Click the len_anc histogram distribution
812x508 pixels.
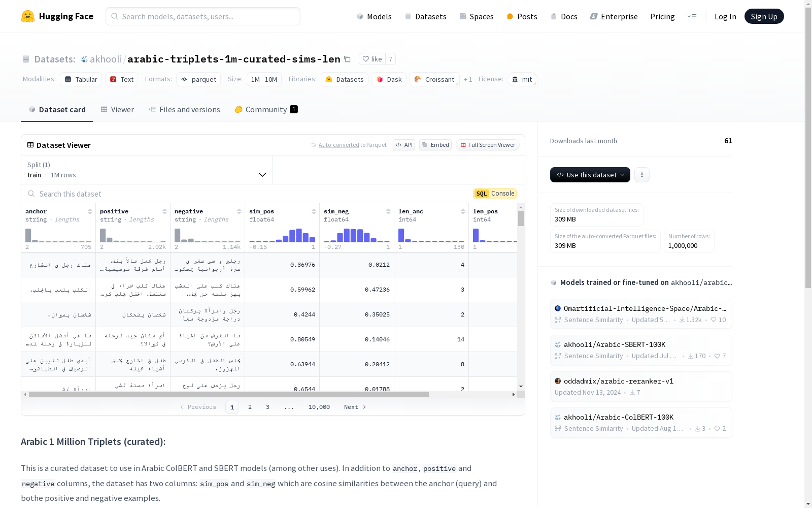click(431, 235)
